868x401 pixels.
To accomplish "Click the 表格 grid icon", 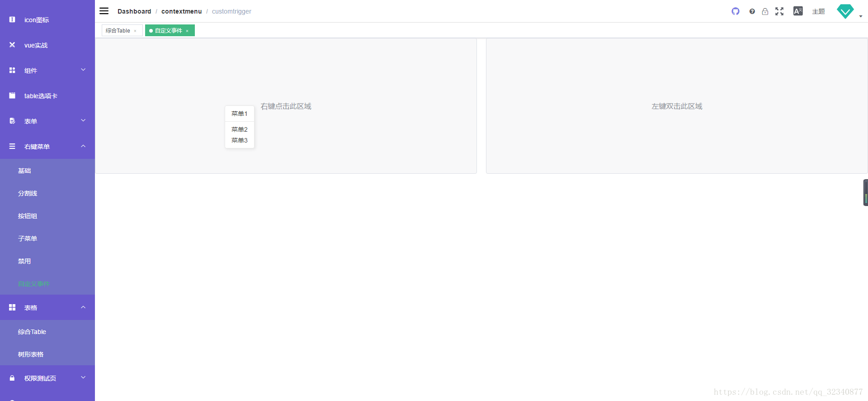I will pos(12,307).
